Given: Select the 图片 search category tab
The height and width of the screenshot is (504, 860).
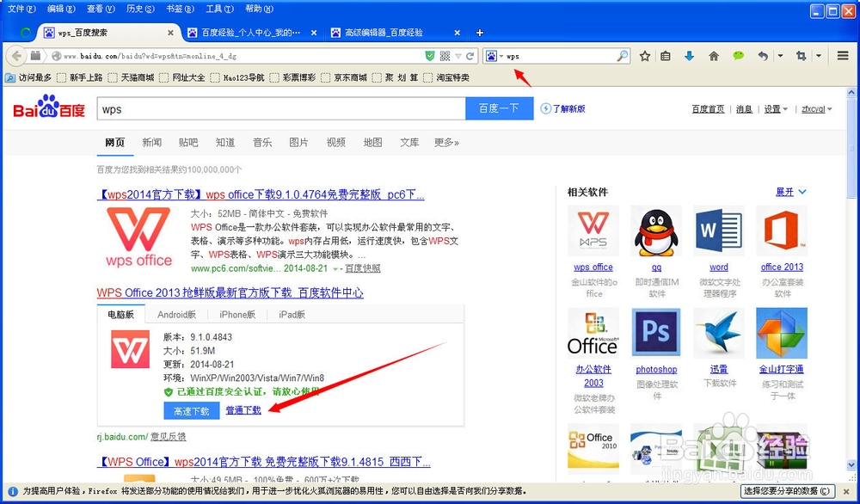Looking at the screenshot, I should point(298,143).
